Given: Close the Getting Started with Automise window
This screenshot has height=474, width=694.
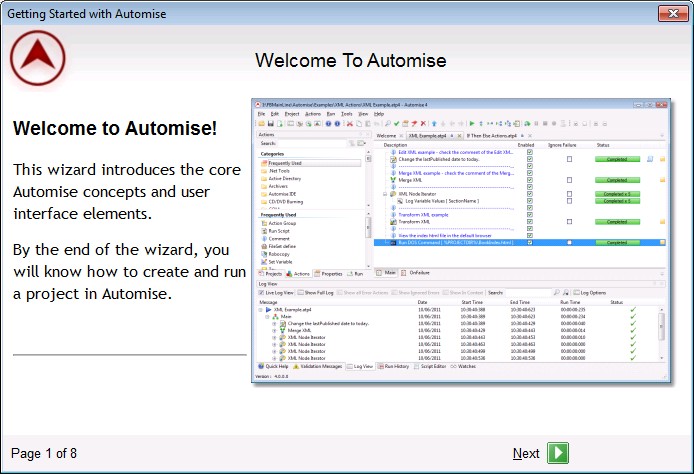Looking at the screenshot, I should click(673, 13).
